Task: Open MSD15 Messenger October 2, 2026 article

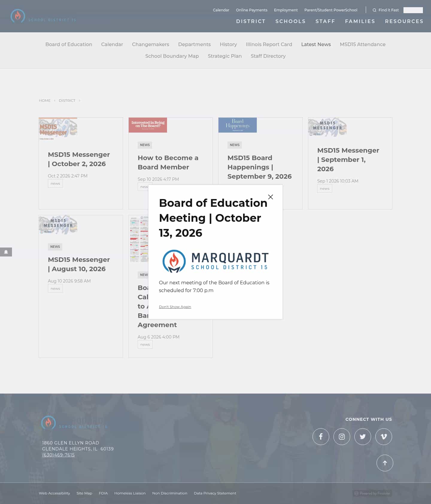Action: [79, 159]
